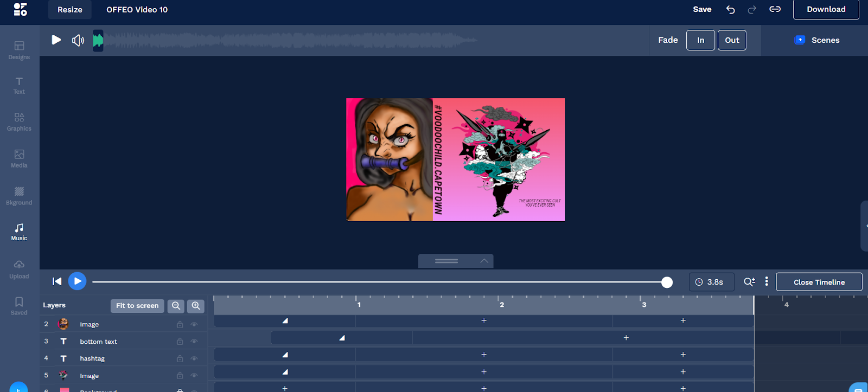Open the Text panel in sidebar
This screenshot has height=392, width=868.
(19, 86)
